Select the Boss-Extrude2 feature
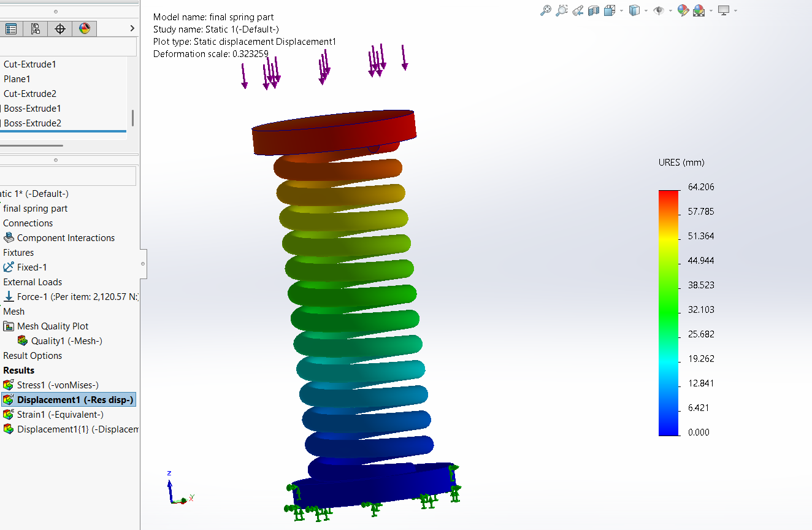This screenshot has width=812, height=530. pos(33,123)
